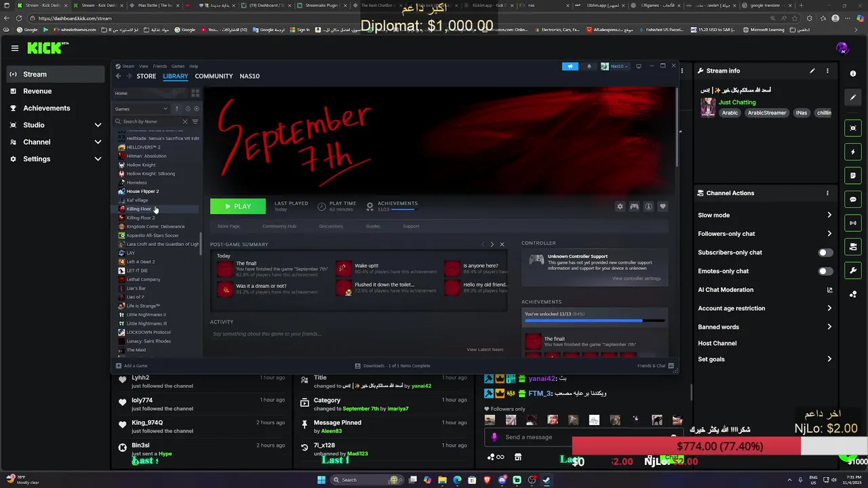Expand Settings section in Kick sidebar
The width and height of the screenshot is (868, 488).
[98, 159]
